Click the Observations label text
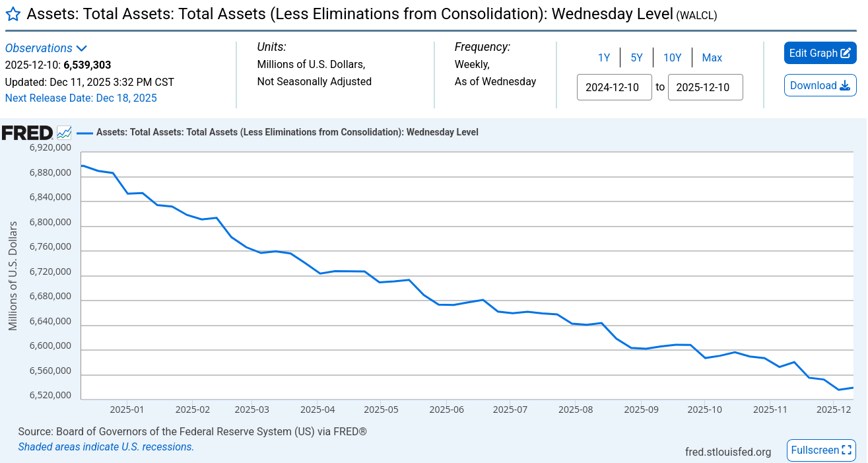 [x=39, y=48]
